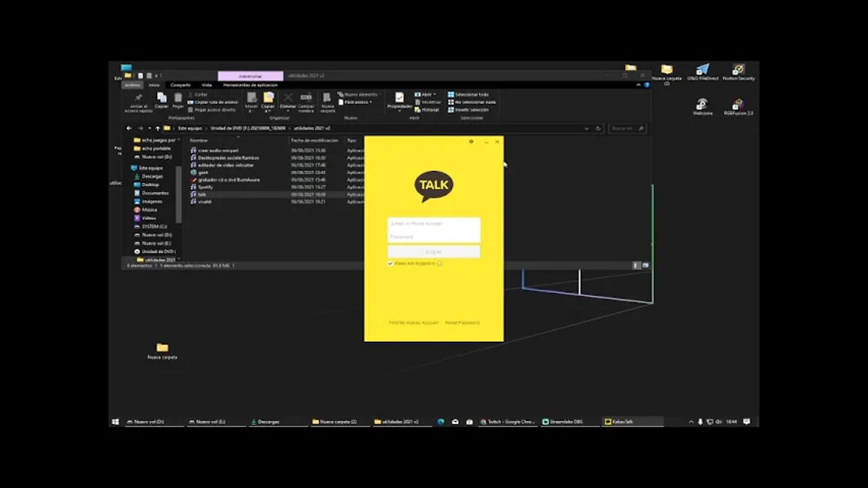Open the Archivo tab in File Explorer

[132, 85]
